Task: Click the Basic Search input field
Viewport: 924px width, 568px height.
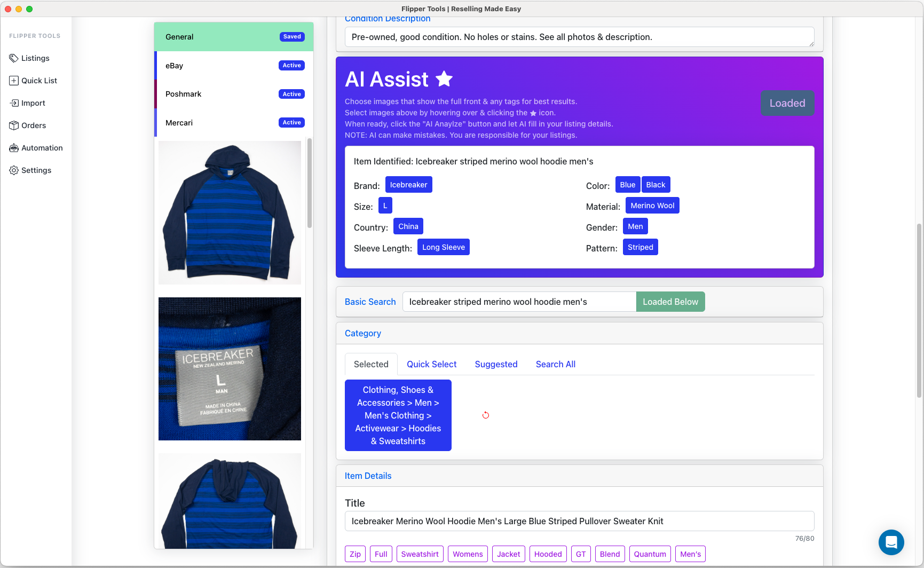Action: pyautogui.click(x=519, y=302)
